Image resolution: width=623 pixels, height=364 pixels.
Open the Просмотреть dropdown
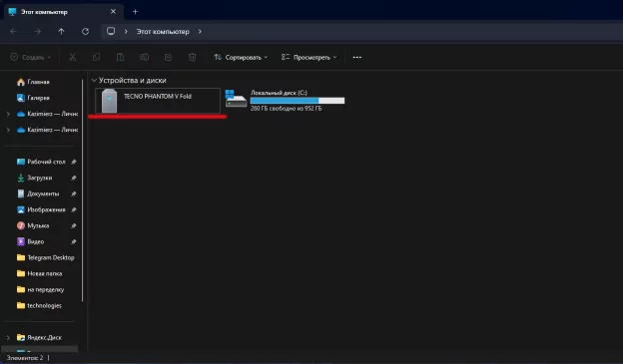(309, 57)
